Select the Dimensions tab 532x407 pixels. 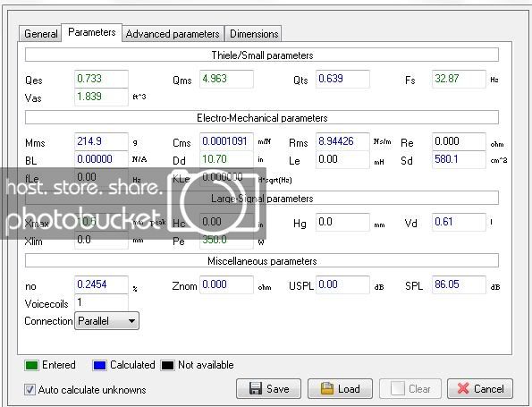254,34
